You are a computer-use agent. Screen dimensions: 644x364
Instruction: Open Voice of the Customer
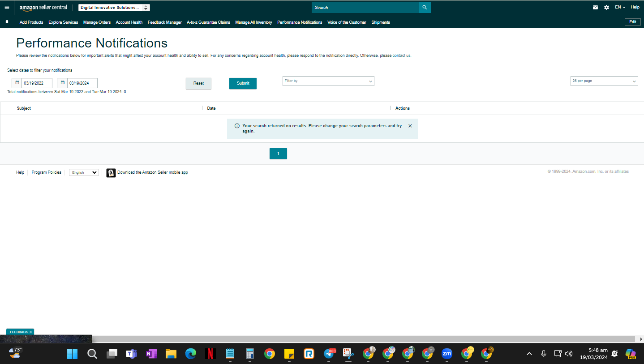click(x=347, y=22)
